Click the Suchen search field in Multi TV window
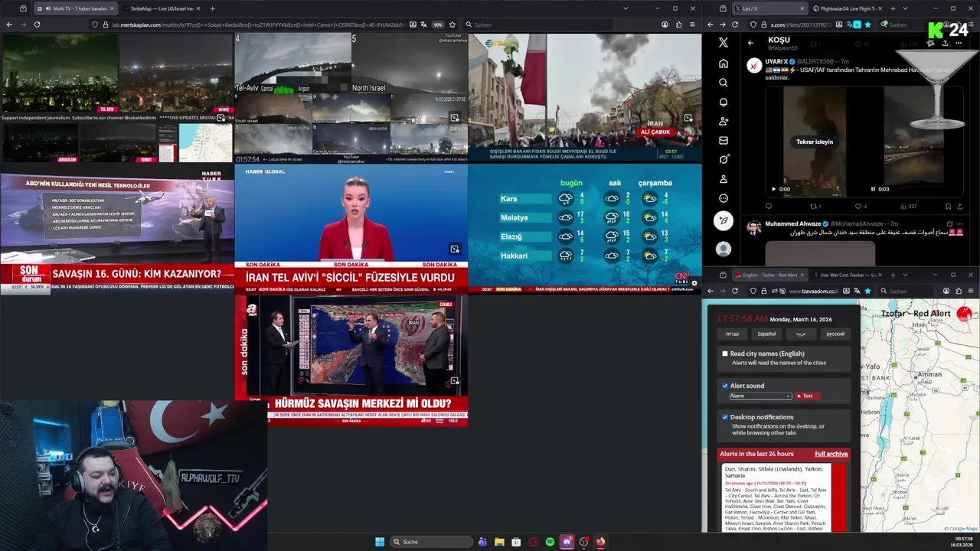The width and height of the screenshot is (980, 551). click(538, 24)
